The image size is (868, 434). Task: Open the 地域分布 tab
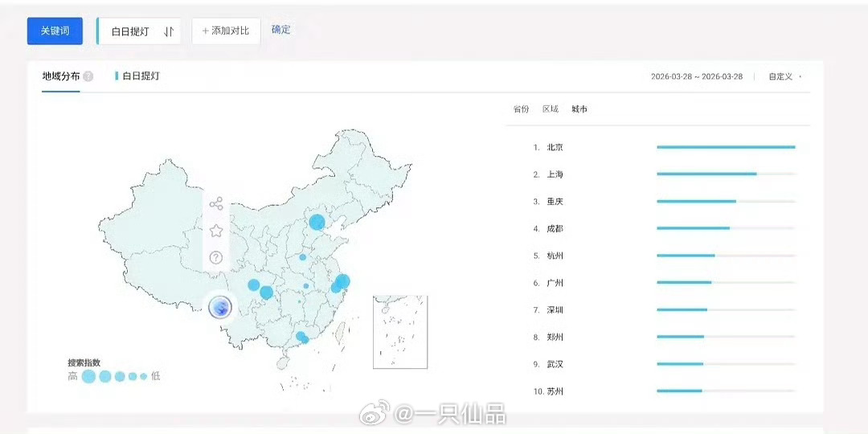coord(61,76)
